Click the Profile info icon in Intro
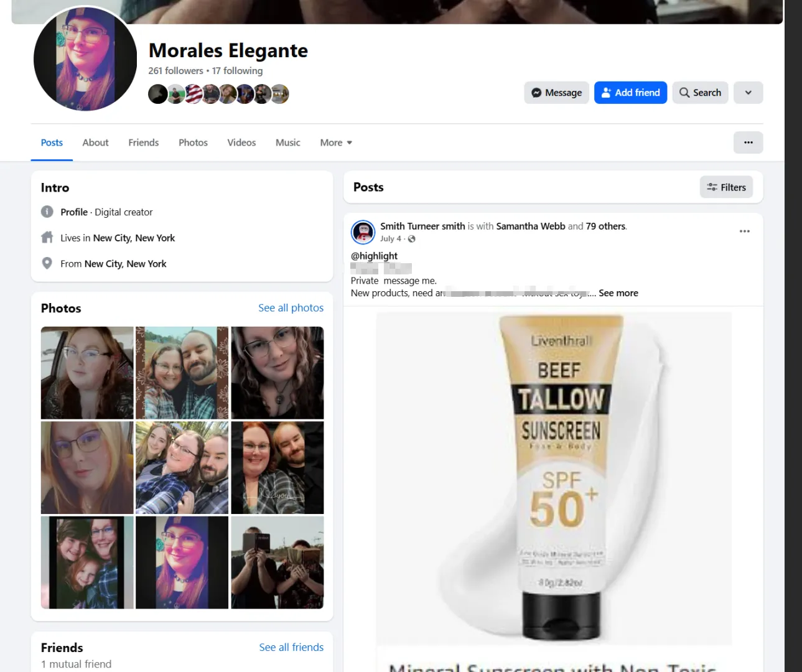Screen dimensions: 802x672 tap(47, 212)
